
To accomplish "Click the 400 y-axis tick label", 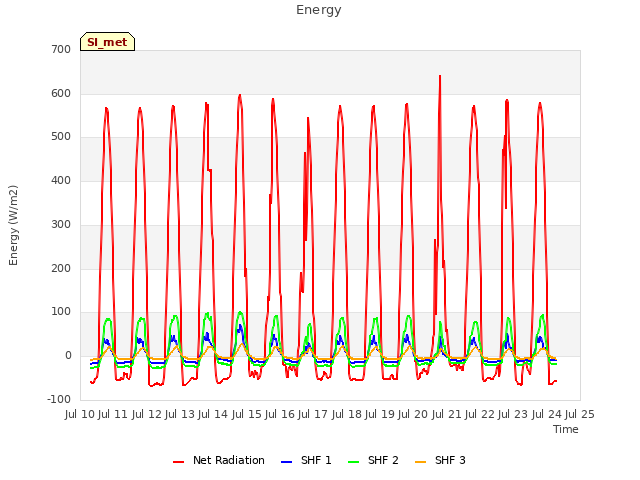I will (x=61, y=180).
